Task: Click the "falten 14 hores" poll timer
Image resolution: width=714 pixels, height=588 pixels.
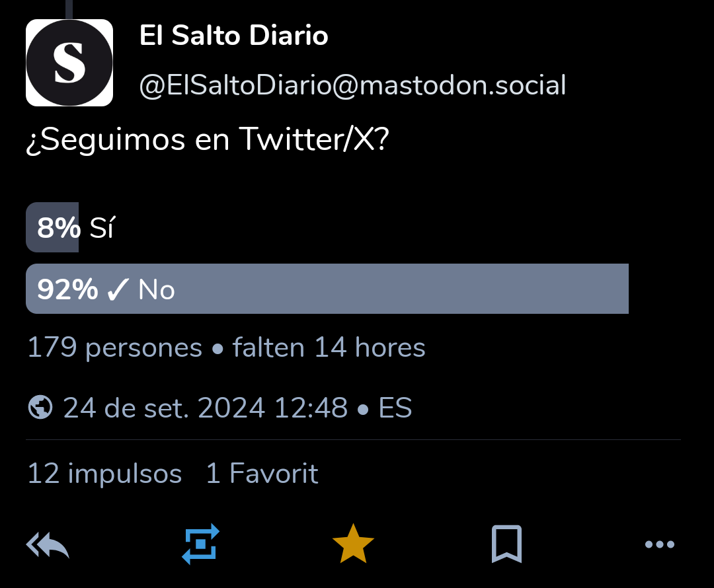Action: pyautogui.click(x=329, y=348)
